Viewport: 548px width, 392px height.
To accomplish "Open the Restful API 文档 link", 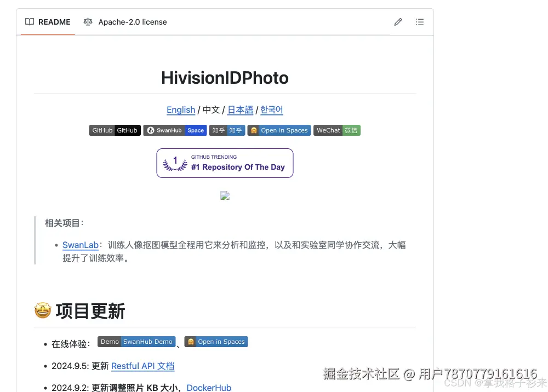I will 142,366.
